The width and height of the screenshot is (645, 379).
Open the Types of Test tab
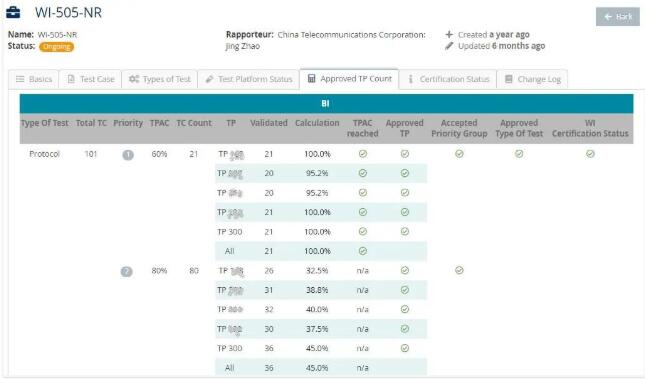tap(160, 79)
